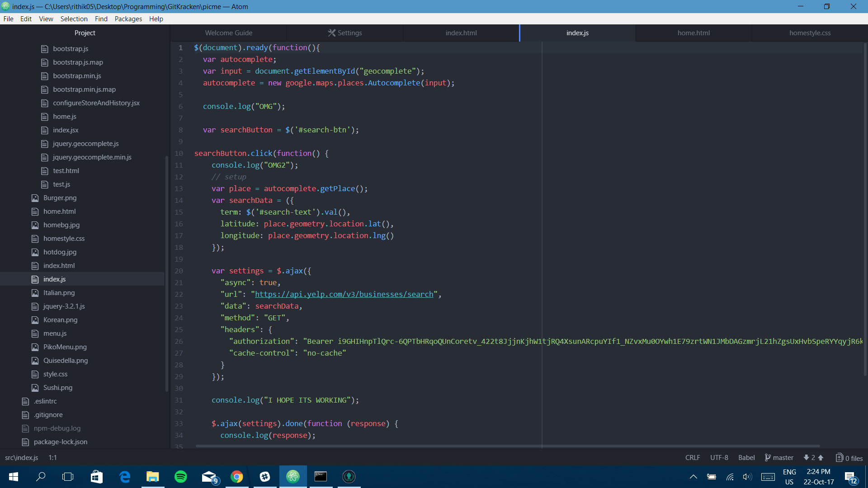Click the horizontal editor scrollbar

[507, 446]
